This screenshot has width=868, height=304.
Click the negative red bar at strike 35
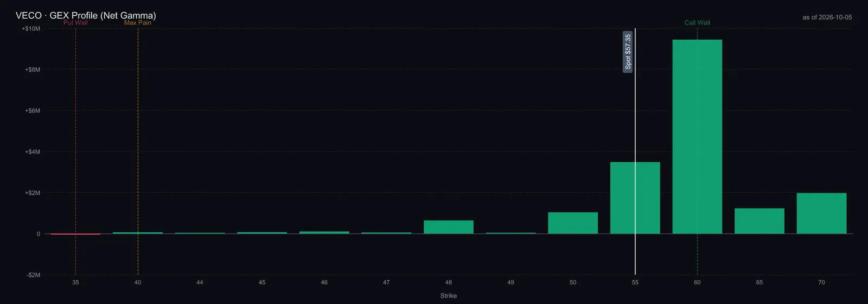pos(75,234)
